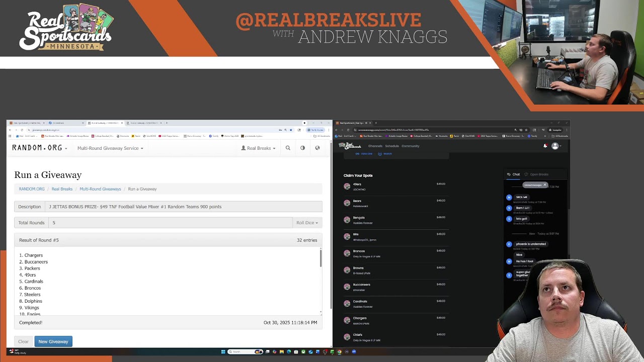Bookmark the Real Sportscards page with the star
The height and width of the screenshot is (362, 644).
pyautogui.click(x=527, y=130)
